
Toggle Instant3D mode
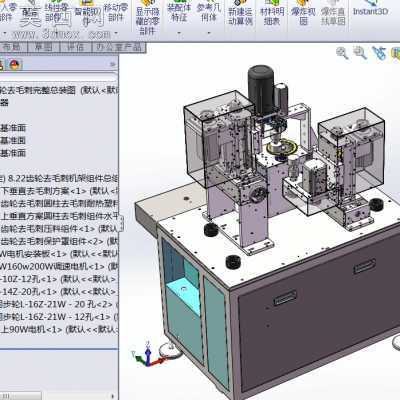370,9
